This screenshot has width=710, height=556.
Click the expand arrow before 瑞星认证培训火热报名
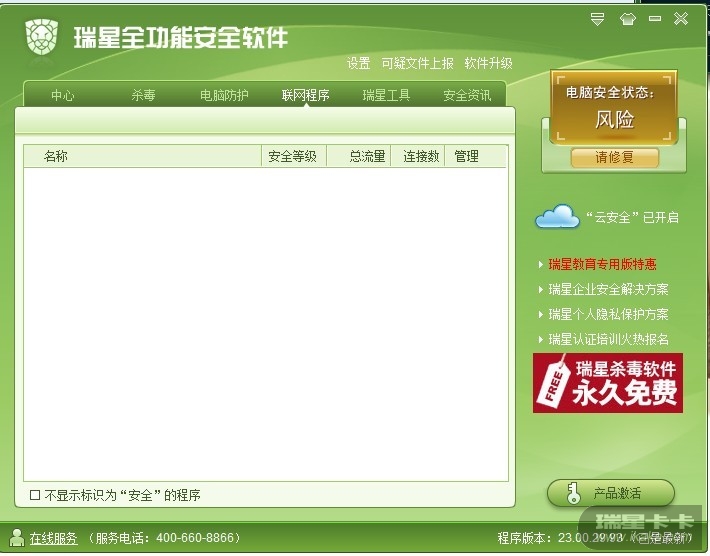(x=541, y=339)
